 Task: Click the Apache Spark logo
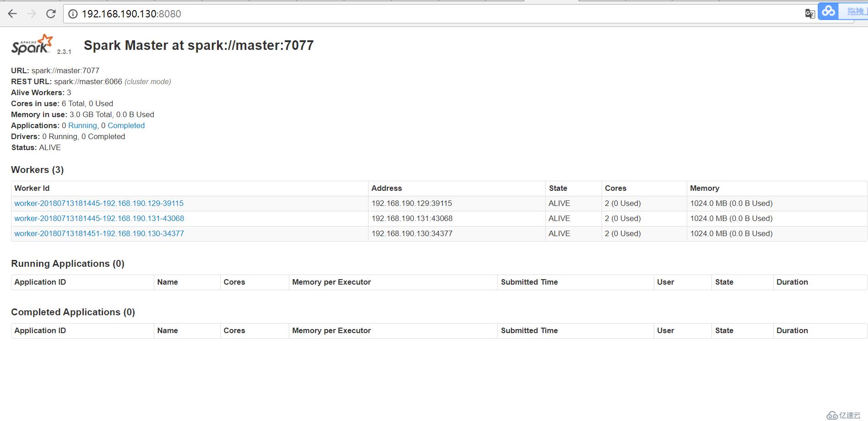(32, 44)
